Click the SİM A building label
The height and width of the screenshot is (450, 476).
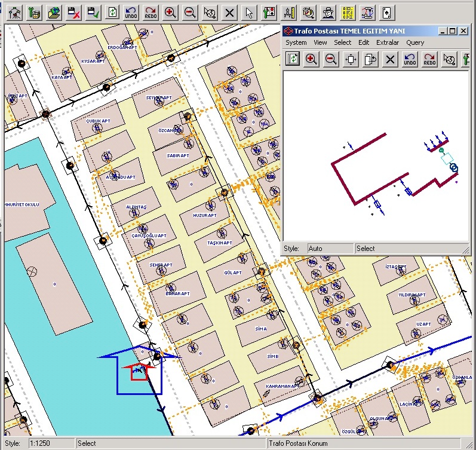pyautogui.click(x=261, y=329)
